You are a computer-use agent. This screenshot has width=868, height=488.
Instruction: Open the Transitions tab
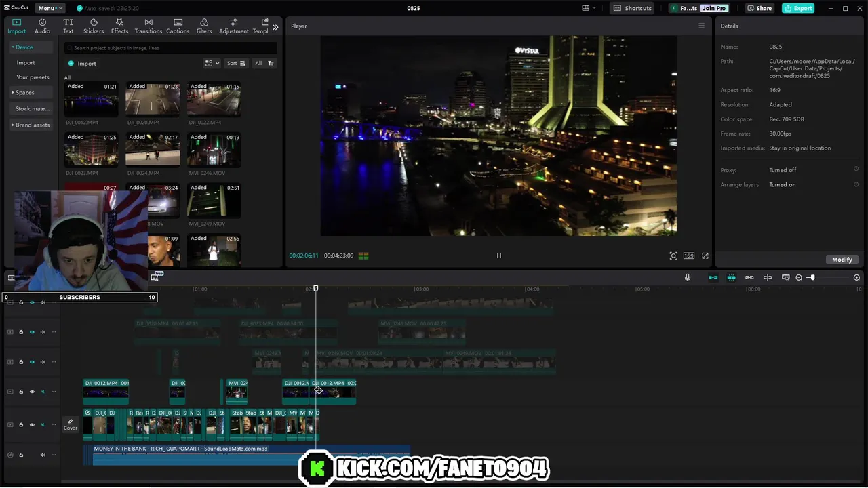coord(149,26)
